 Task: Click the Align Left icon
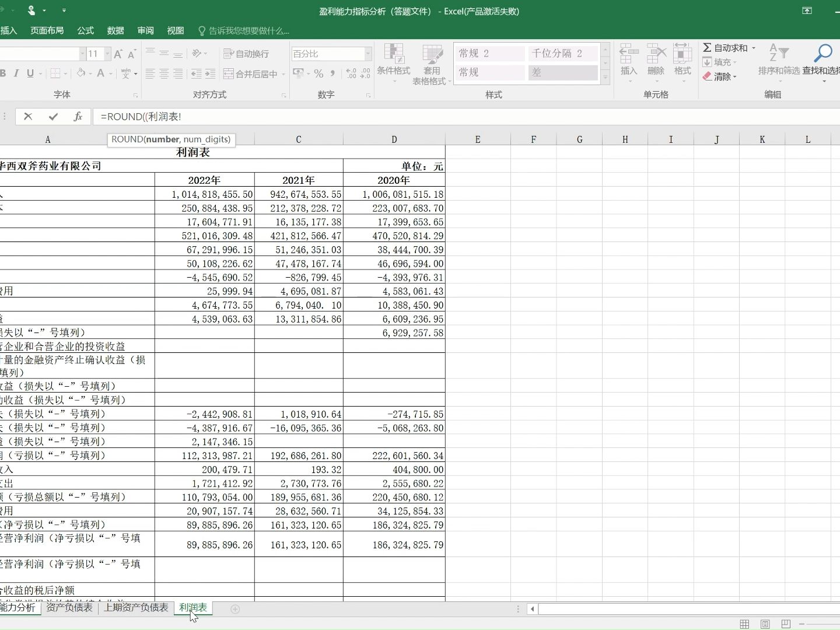pos(150,73)
